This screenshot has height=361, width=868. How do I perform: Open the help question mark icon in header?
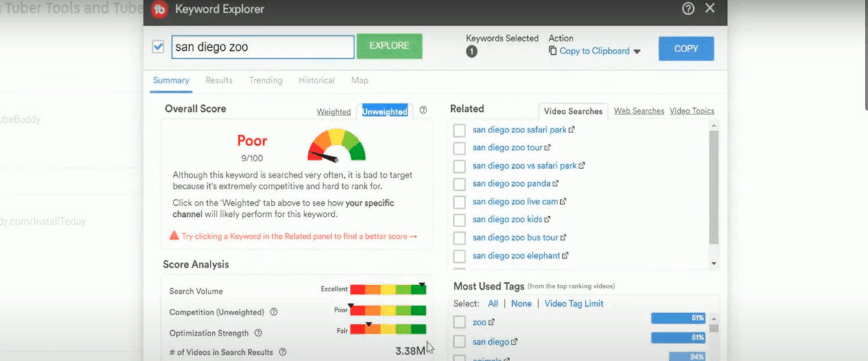688,9
